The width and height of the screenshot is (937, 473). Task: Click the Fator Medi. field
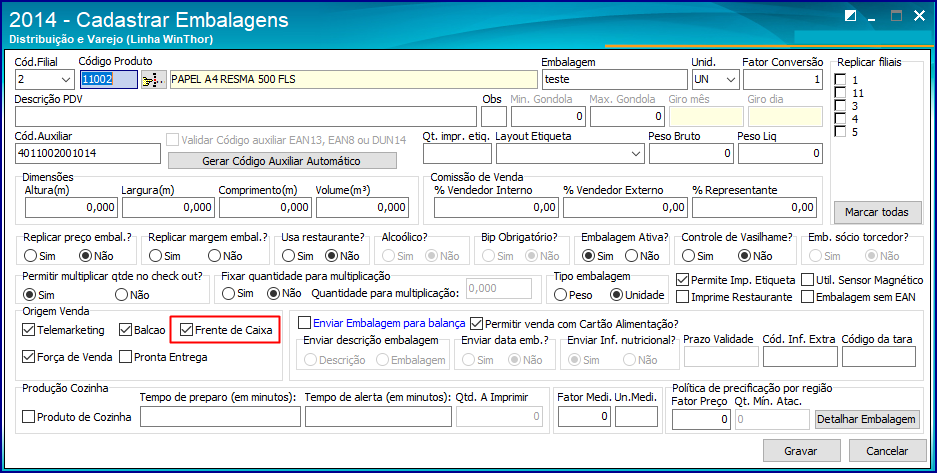(x=584, y=416)
